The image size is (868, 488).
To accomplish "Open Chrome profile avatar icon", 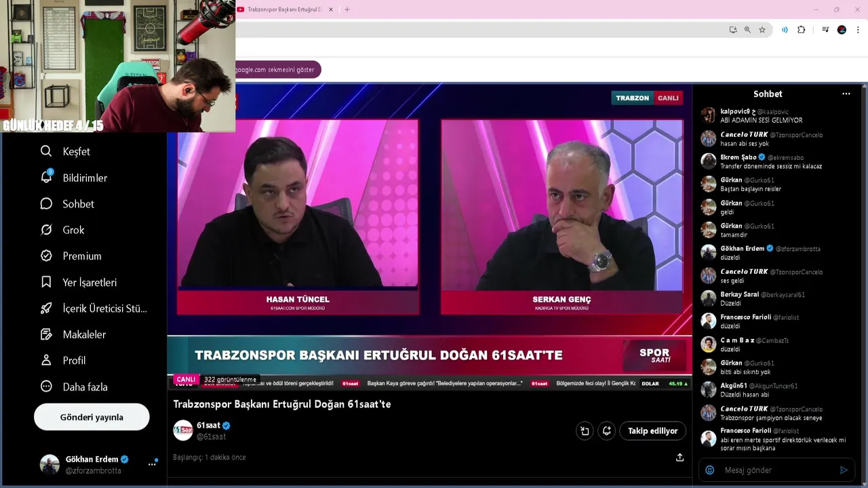I will click(x=842, y=30).
